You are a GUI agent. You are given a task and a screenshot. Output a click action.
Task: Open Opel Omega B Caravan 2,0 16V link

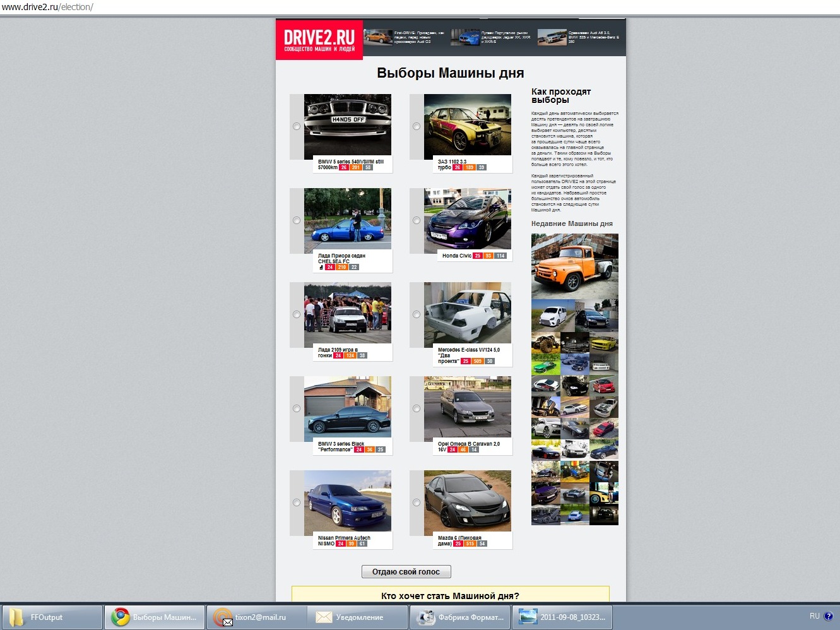[x=469, y=446]
